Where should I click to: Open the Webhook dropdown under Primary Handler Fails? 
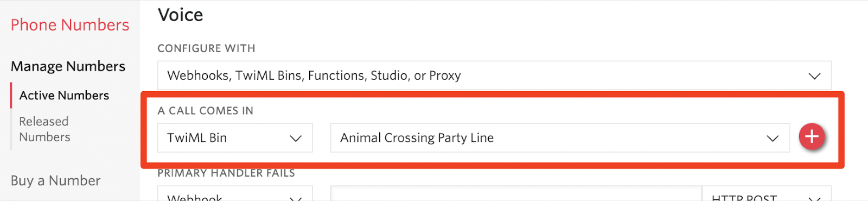235,194
